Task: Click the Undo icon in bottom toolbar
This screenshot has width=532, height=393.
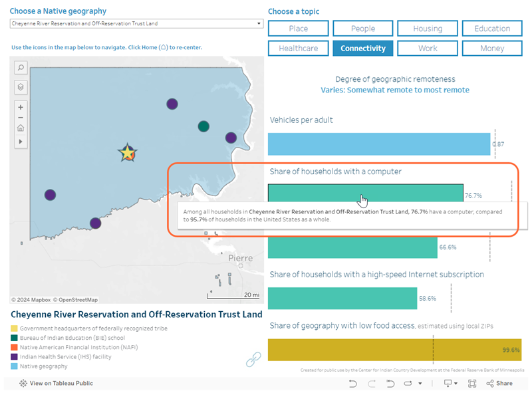Action: (352, 383)
